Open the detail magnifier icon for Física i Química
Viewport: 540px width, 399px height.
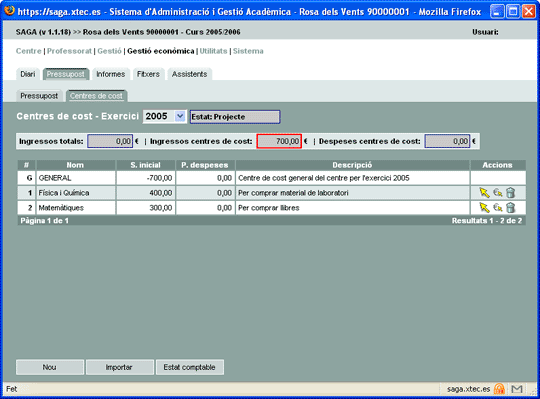click(x=498, y=193)
